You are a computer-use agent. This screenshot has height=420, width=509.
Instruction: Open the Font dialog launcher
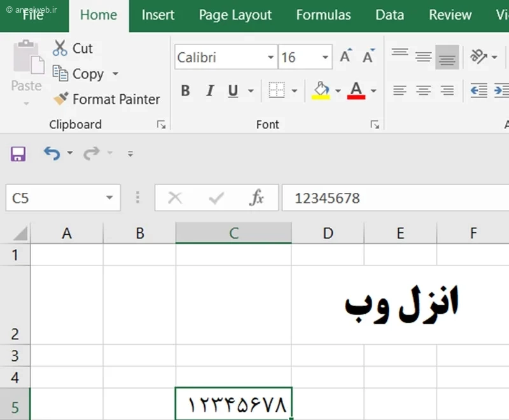(375, 125)
